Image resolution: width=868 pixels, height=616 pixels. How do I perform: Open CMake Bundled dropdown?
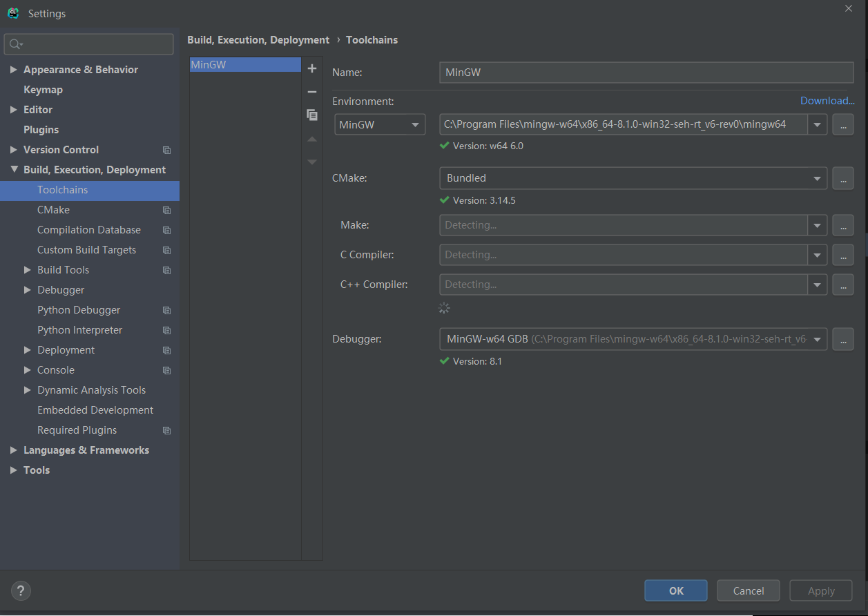click(x=633, y=178)
